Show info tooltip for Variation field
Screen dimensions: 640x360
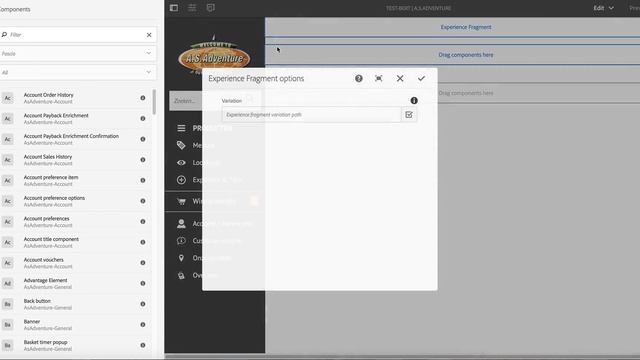click(414, 100)
